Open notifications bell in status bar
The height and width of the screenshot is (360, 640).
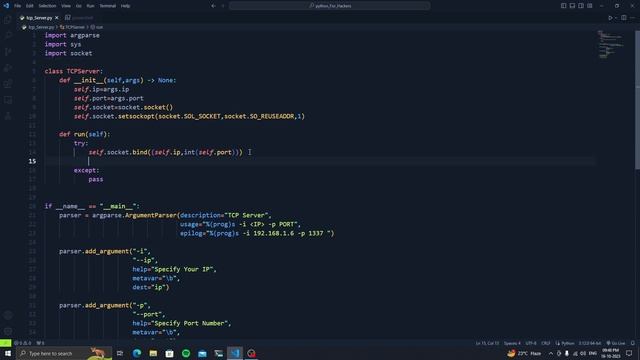633,343
